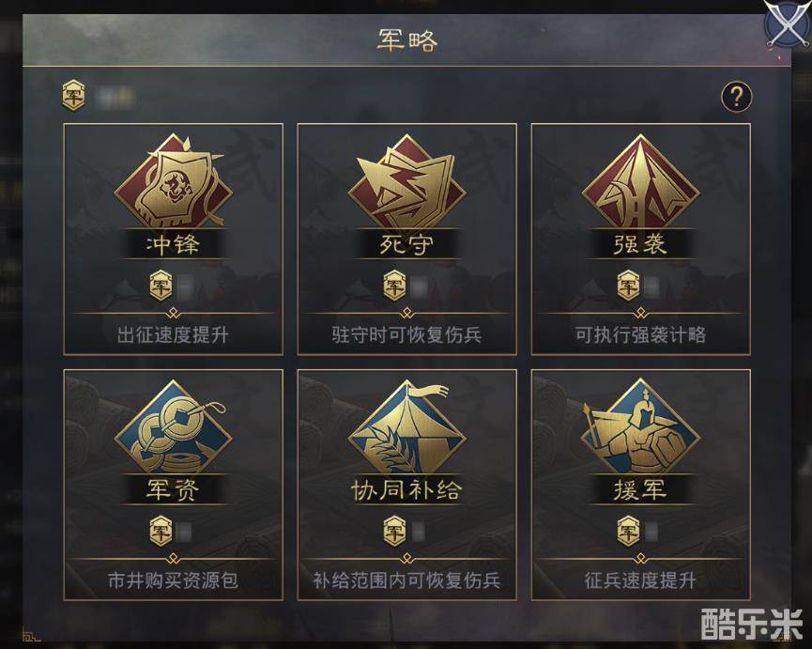Viewport: 812px width, 649px height.
Task: Click the 协同补给 name label
Action: coord(407,490)
